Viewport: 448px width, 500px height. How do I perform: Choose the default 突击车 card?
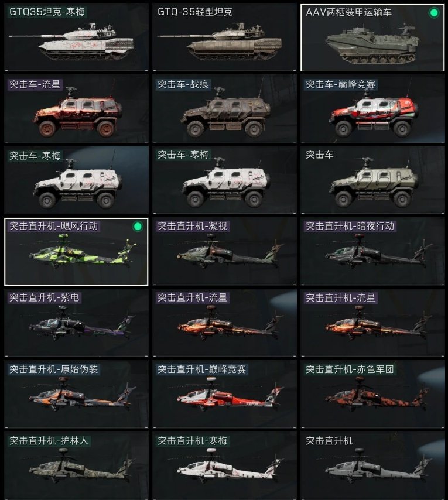(372, 180)
